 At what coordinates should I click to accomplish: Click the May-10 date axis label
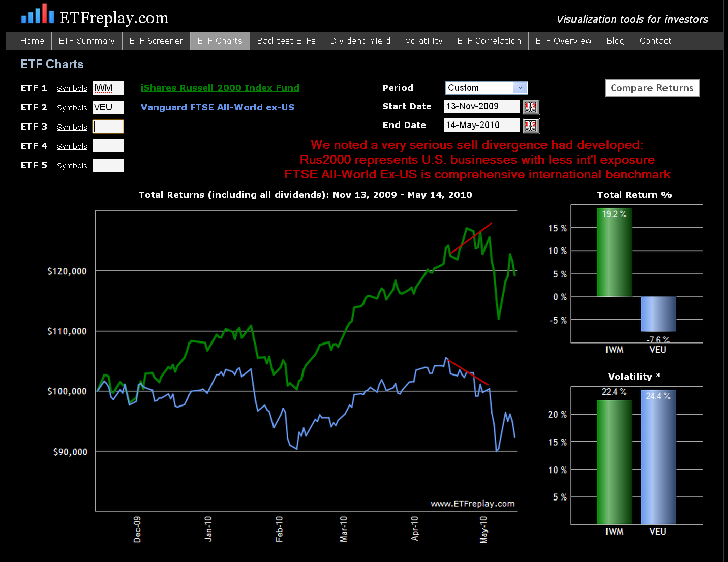[x=483, y=529]
